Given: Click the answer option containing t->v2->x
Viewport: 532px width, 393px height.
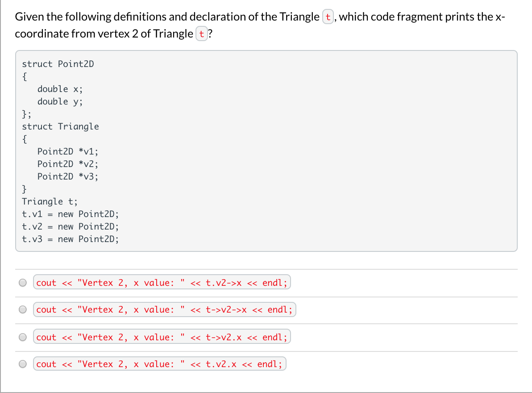Looking at the screenshot, I should [x=164, y=309].
